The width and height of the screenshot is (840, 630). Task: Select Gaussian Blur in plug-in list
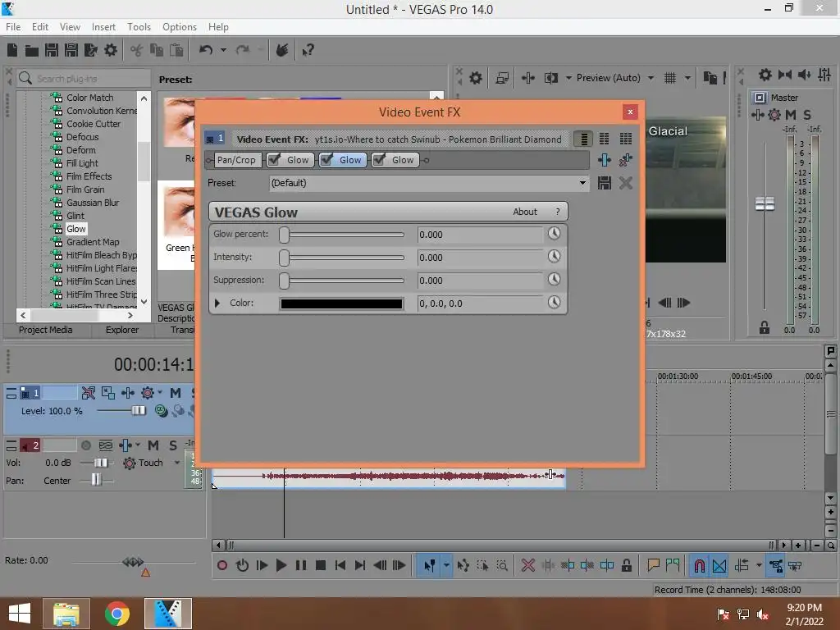(x=93, y=203)
